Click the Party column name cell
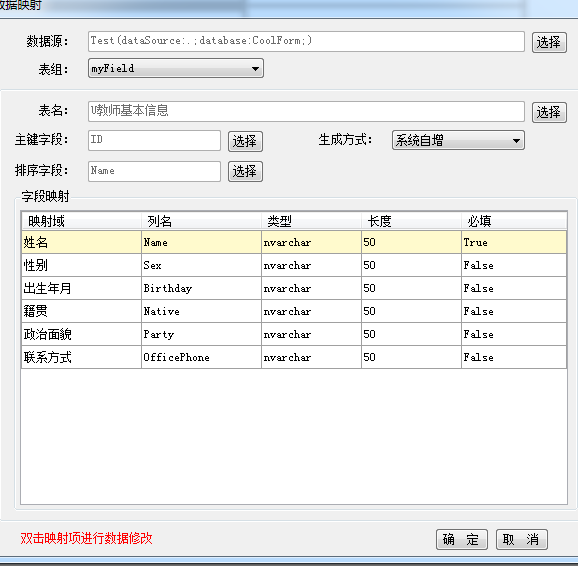Image resolution: width=578 pixels, height=566 pixels. [x=201, y=334]
